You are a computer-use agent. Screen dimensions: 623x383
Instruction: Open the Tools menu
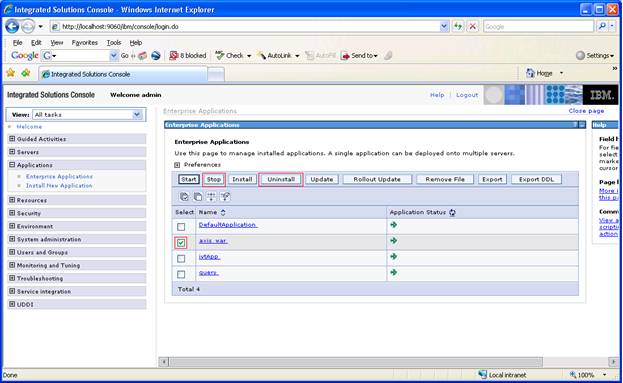pos(114,43)
